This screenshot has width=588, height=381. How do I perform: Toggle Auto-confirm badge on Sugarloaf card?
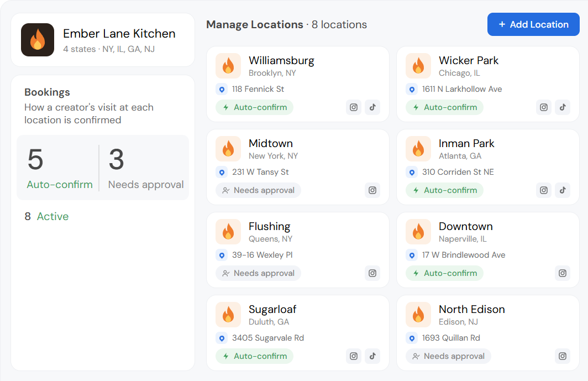(x=255, y=356)
